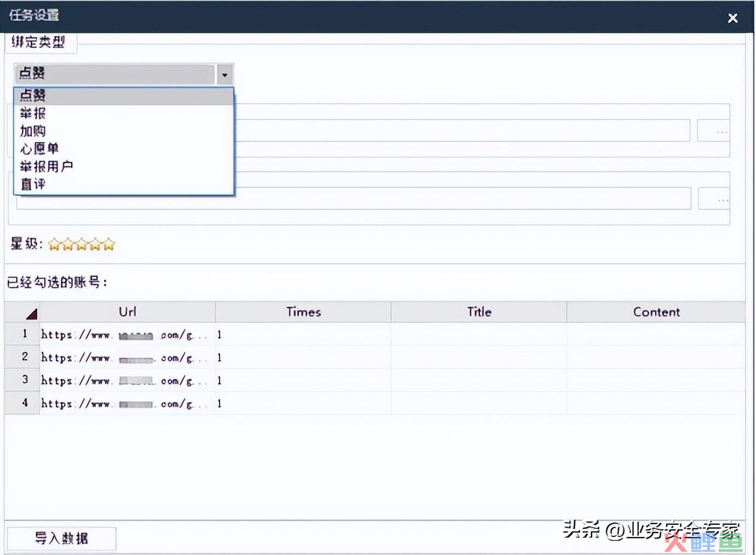The image size is (756, 555).
Task: Click the first star of 星级 rating
Action: pyautogui.click(x=54, y=244)
